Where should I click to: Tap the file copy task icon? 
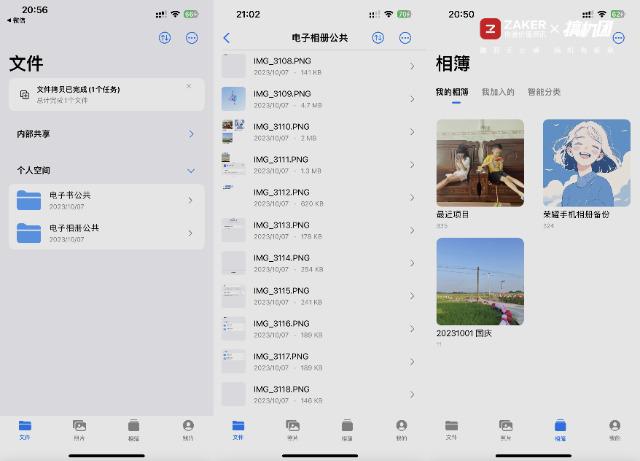pos(24,94)
